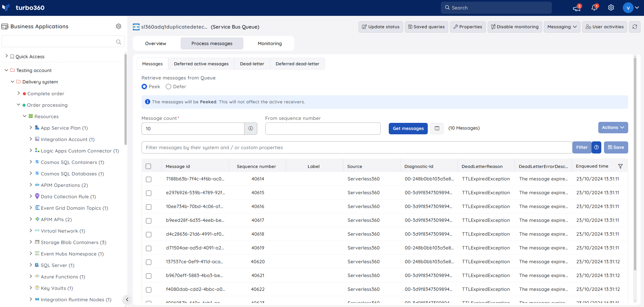Open the settings gear in top bar
Image resolution: width=644 pixels, height=307 pixels.
[x=611, y=8]
